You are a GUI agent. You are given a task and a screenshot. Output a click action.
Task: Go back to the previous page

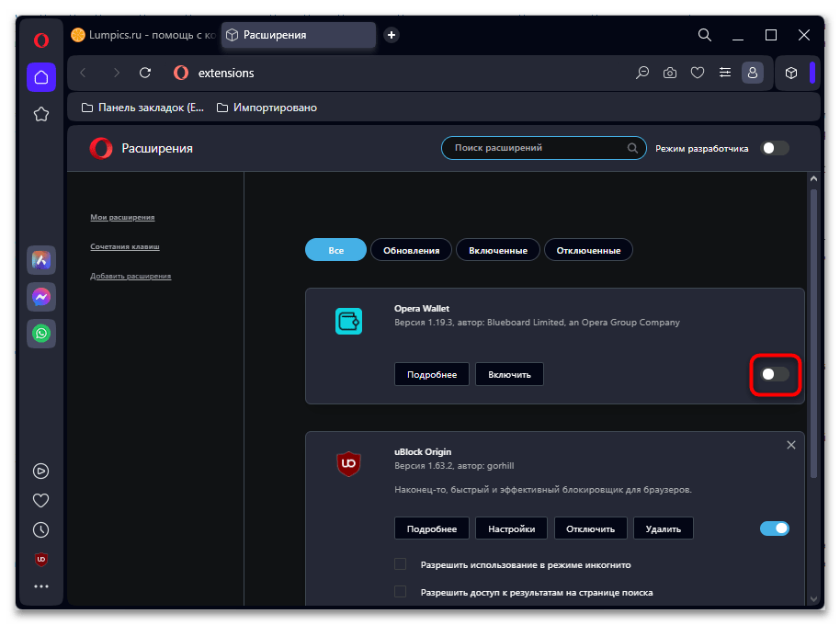83,73
